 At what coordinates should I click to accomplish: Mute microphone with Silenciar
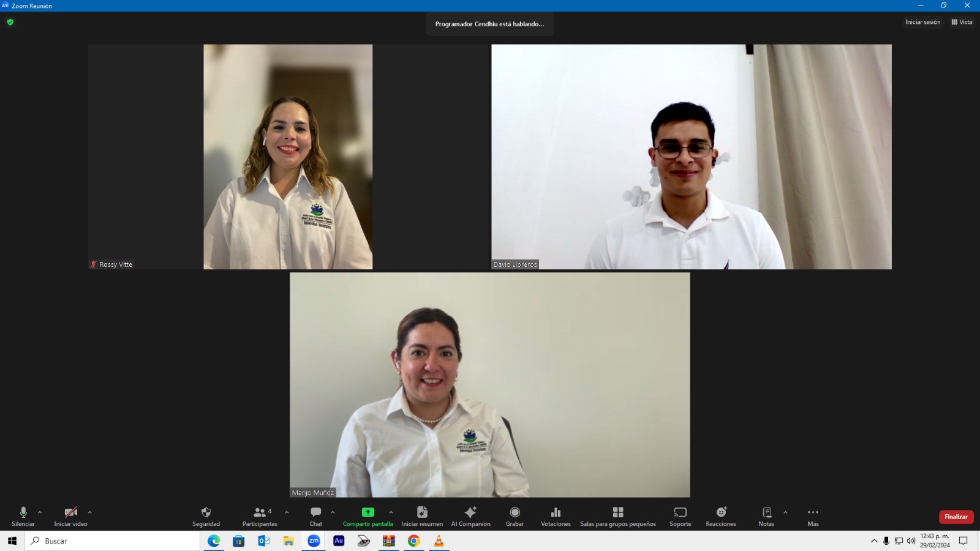(x=23, y=512)
